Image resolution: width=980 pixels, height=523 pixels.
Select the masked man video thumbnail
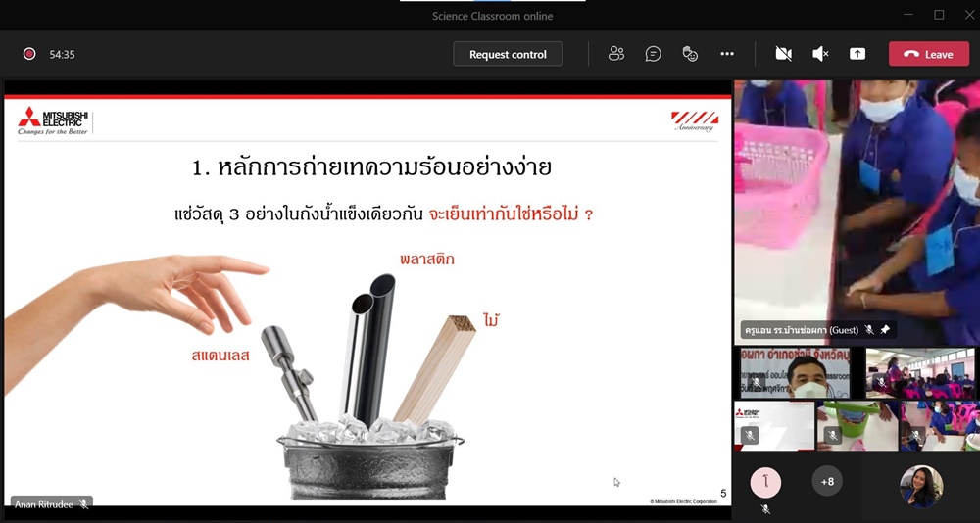795,373
